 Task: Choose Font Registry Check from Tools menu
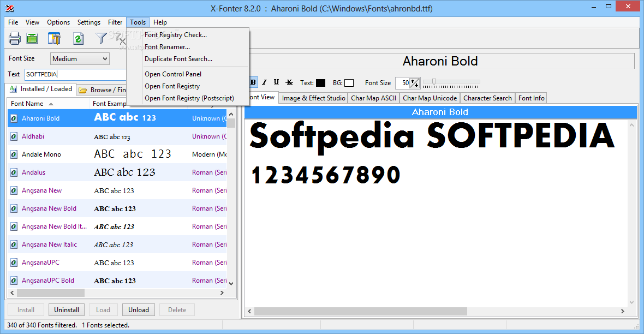tap(187, 35)
